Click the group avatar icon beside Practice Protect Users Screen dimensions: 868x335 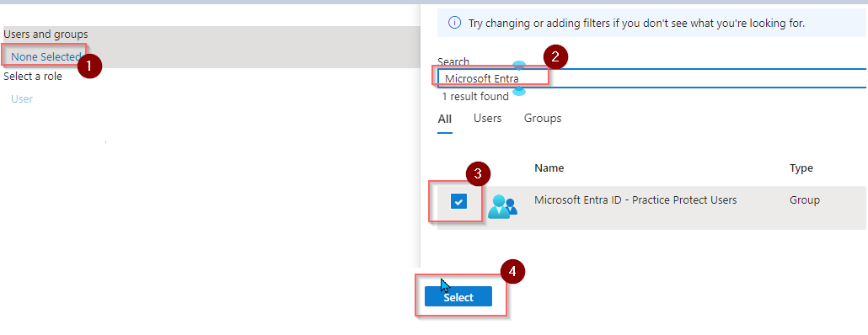click(x=502, y=208)
